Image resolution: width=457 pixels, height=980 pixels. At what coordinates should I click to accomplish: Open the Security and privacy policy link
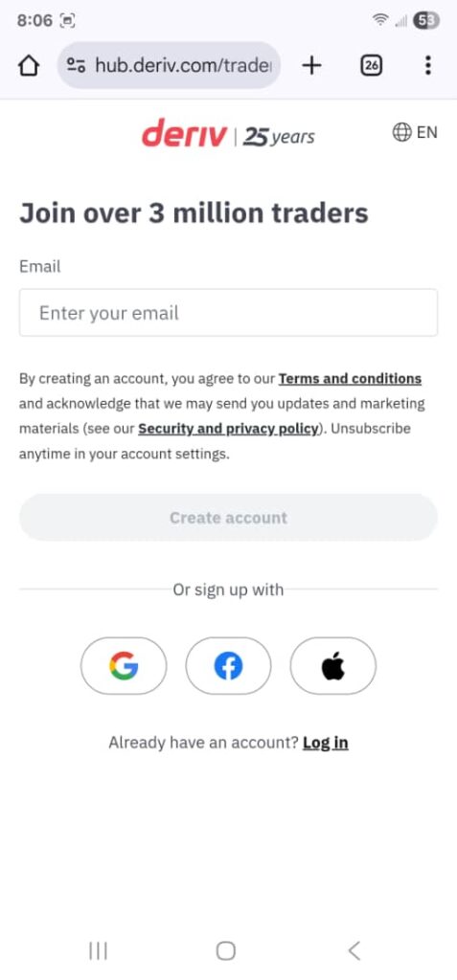[x=228, y=430]
